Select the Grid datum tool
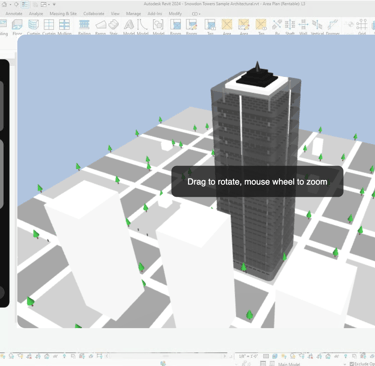Image resolution: width=375 pixels, height=366 pixels. coord(362,26)
